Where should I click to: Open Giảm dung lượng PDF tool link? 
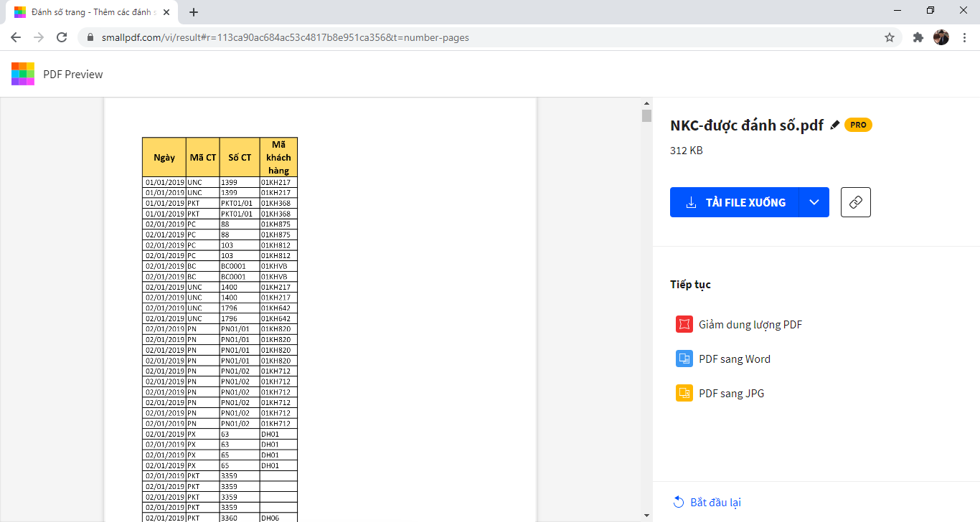(750, 324)
